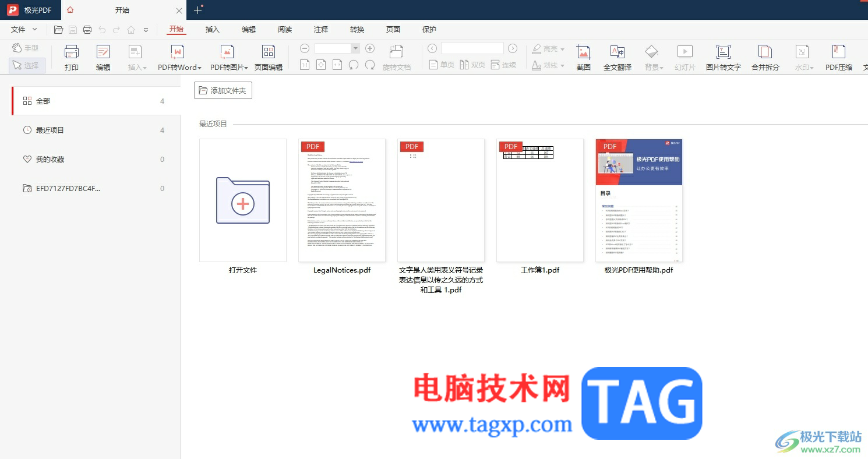868x459 pixels.
Task: Switch to the 页面 ribbon tab
Action: point(393,30)
